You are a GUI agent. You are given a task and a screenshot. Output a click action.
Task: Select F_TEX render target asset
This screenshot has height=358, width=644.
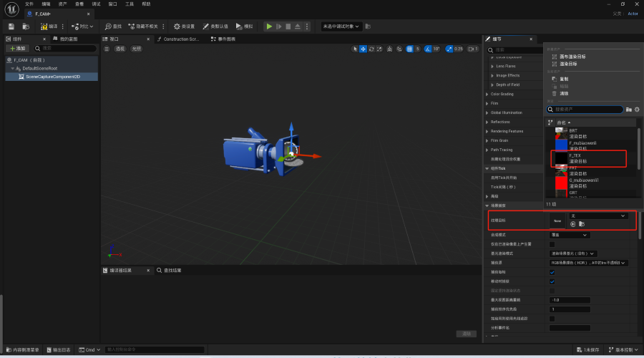tap(589, 158)
